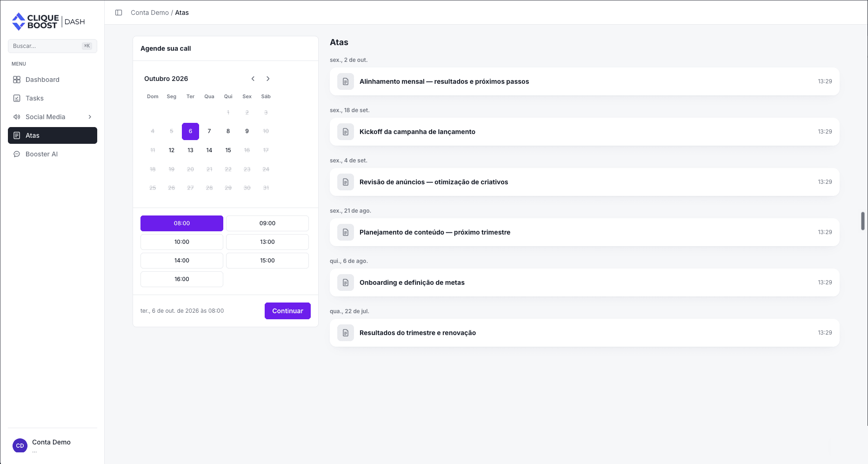Open Booster AI from the menu
The height and width of the screenshot is (464, 868).
(53, 154)
